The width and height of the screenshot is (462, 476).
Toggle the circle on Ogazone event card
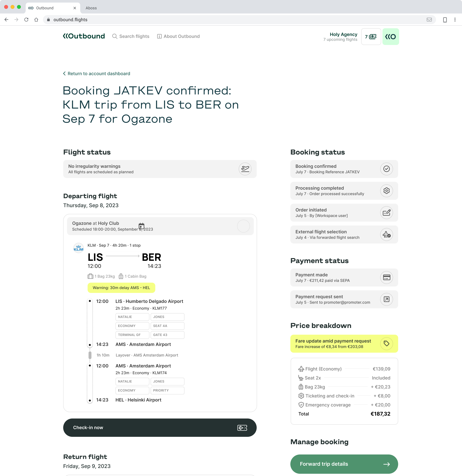click(x=243, y=226)
